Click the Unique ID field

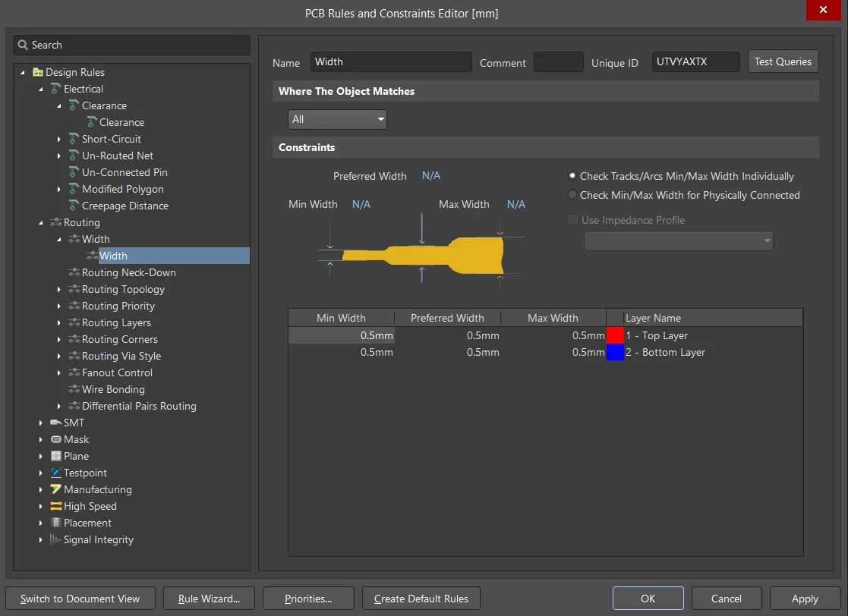(x=695, y=61)
